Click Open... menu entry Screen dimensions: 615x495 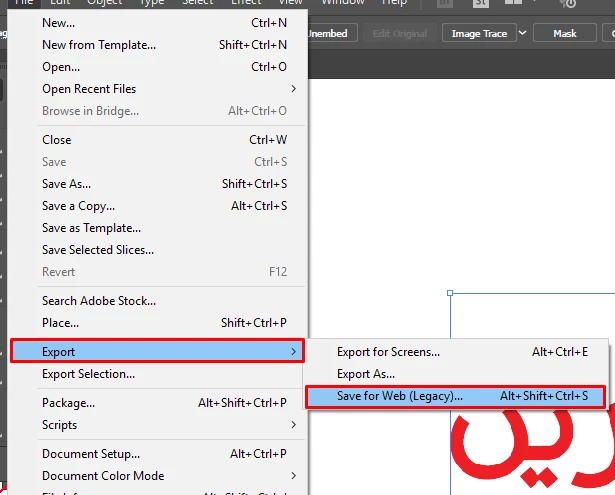(157, 67)
